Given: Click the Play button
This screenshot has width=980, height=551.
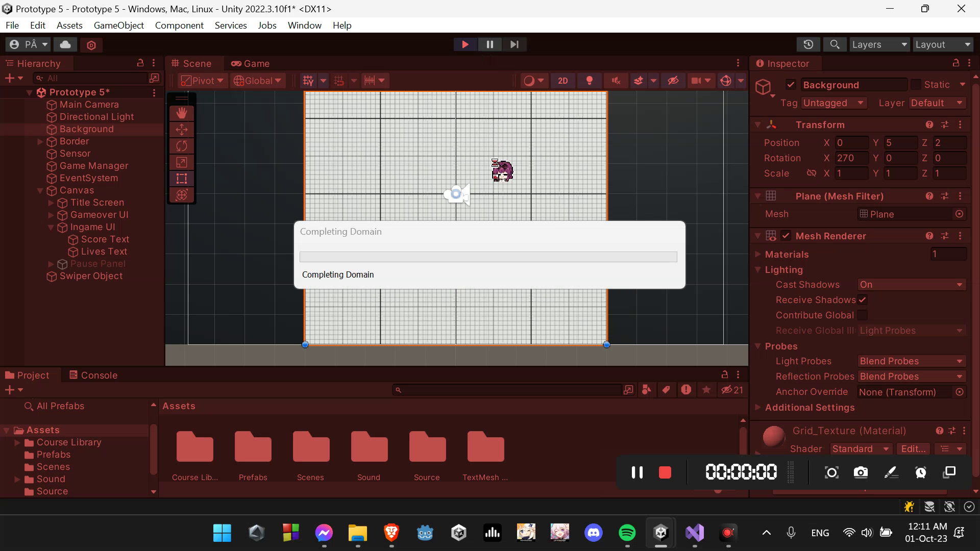Looking at the screenshot, I should coord(465,44).
